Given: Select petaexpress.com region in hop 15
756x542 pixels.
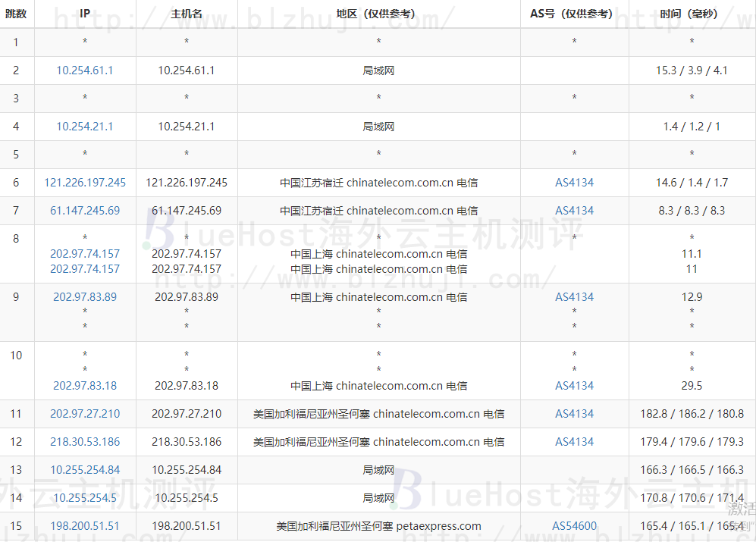Looking at the screenshot, I should pyautogui.click(x=378, y=525).
